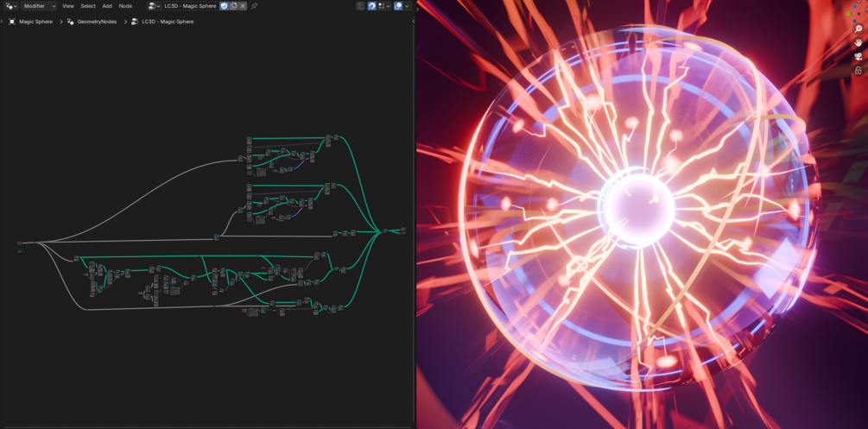868x429 pixels.
Task: Expand the overlays options arrow
Action: (x=408, y=6)
